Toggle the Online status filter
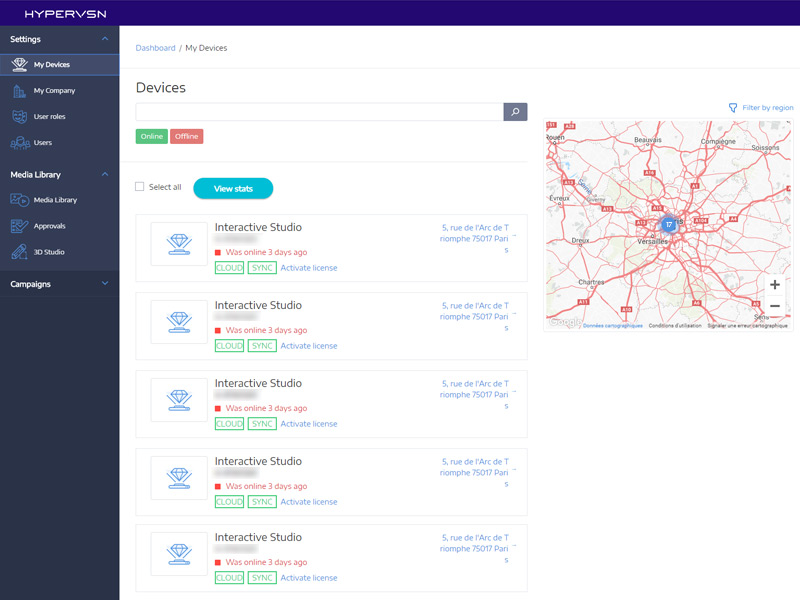The width and height of the screenshot is (800, 600). click(x=152, y=136)
